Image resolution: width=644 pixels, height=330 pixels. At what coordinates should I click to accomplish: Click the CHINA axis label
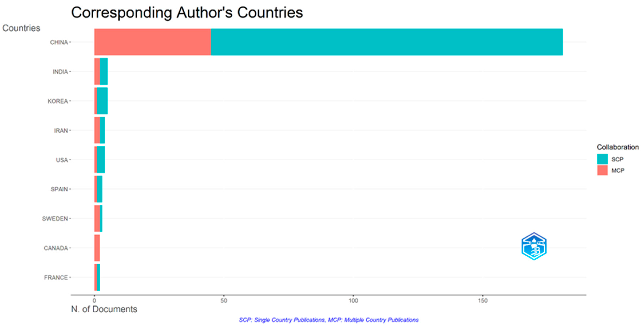(59, 42)
